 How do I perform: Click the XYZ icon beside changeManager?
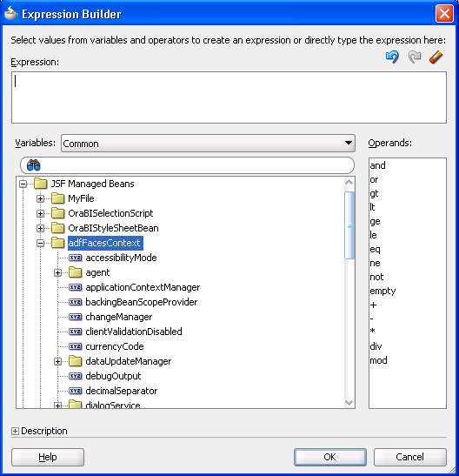coord(75,317)
